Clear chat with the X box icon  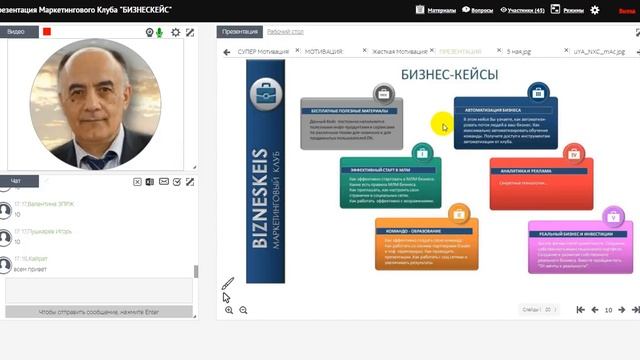click(x=137, y=182)
